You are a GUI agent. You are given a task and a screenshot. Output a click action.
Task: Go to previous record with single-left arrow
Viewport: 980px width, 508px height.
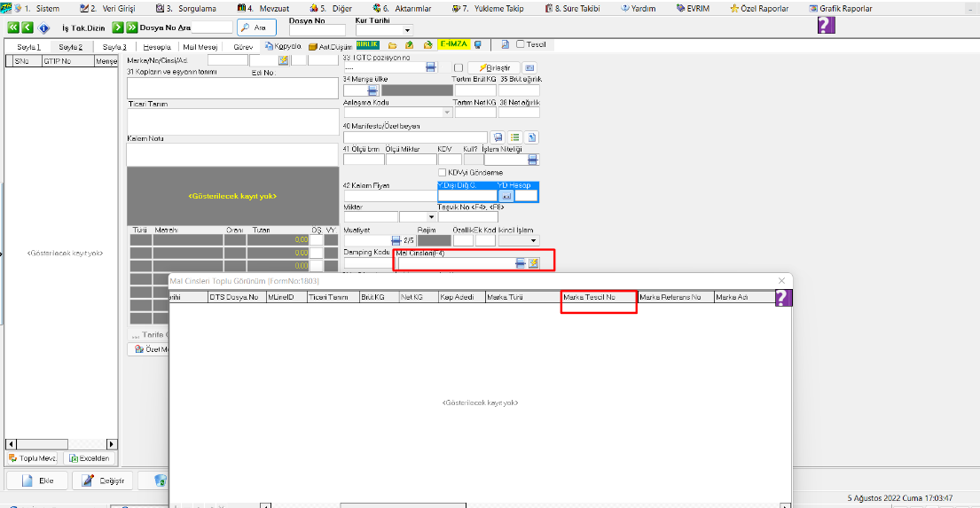(x=27, y=27)
